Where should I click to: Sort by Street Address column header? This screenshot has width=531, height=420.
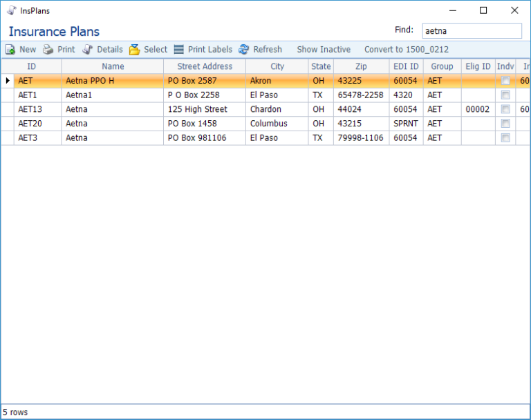coord(205,66)
